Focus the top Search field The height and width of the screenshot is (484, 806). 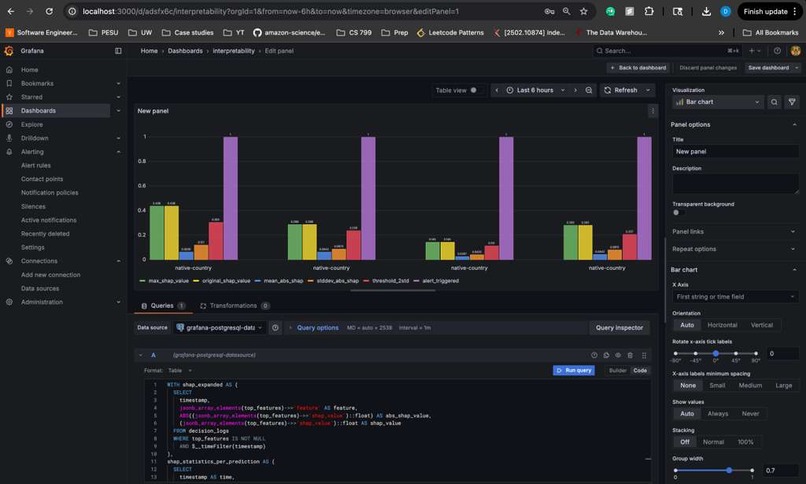click(x=667, y=51)
